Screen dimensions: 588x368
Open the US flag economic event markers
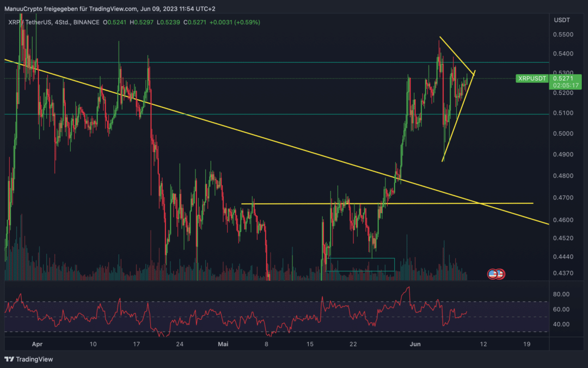point(496,274)
